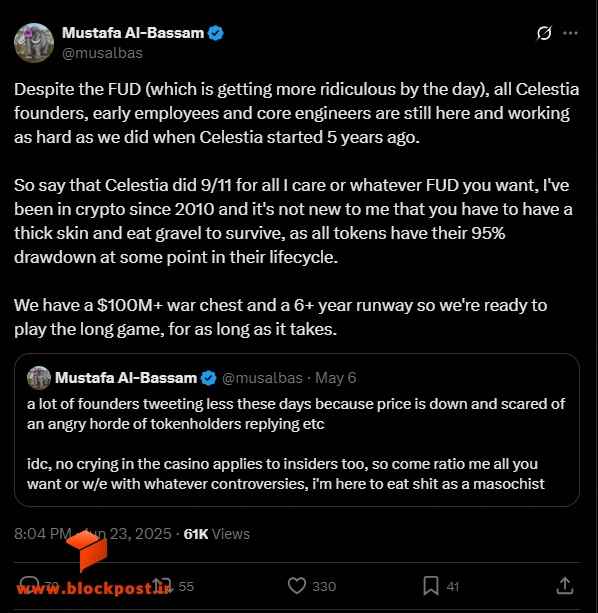Click the reply speech-bubble icon
This screenshot has height=613, width=598.
(x=29, y=586)
